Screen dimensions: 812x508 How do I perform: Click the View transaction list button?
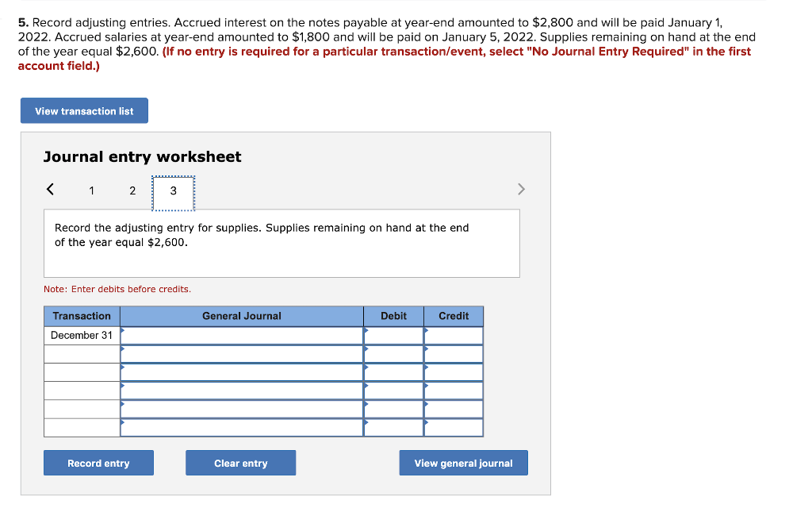83,110
